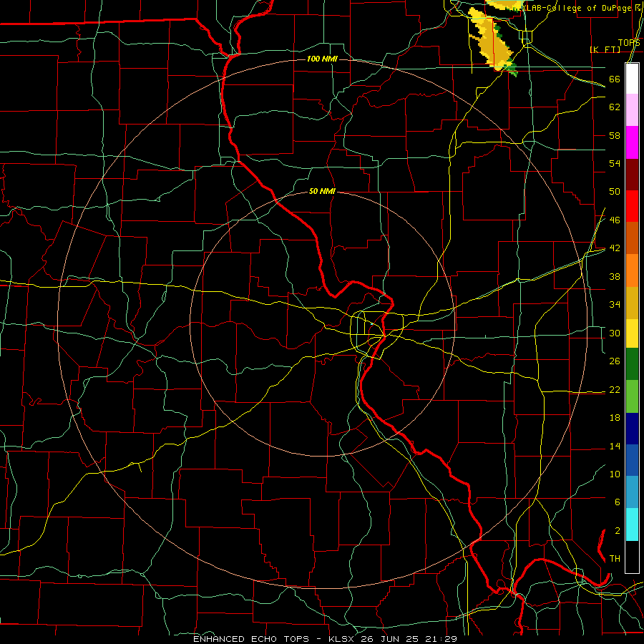Image resolution: width=644 pixels, height=644 pixels.
Task: Click the TH legend label
Action: (x=615, y=559)
